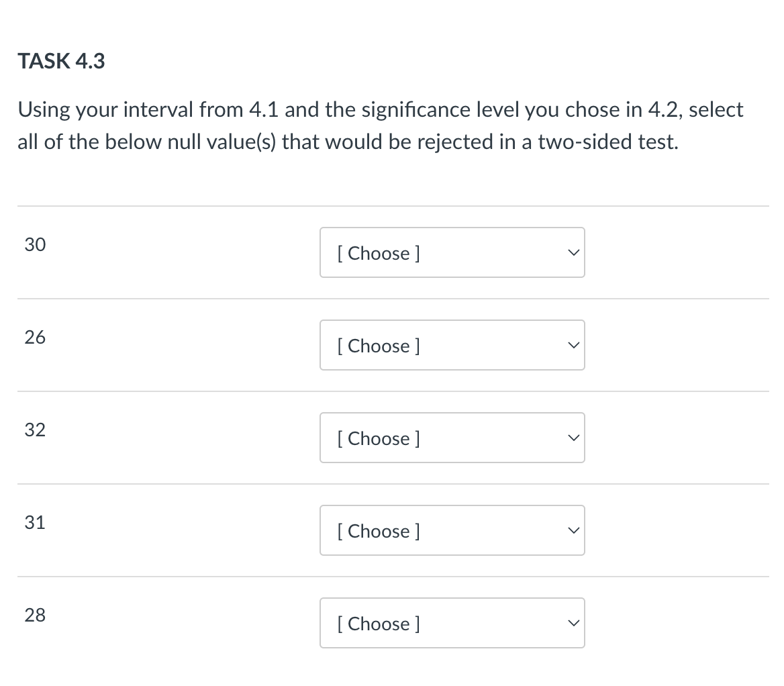Select the number 31 label
The height and width of the screenshot is (686, 784).
pos(36,522)
